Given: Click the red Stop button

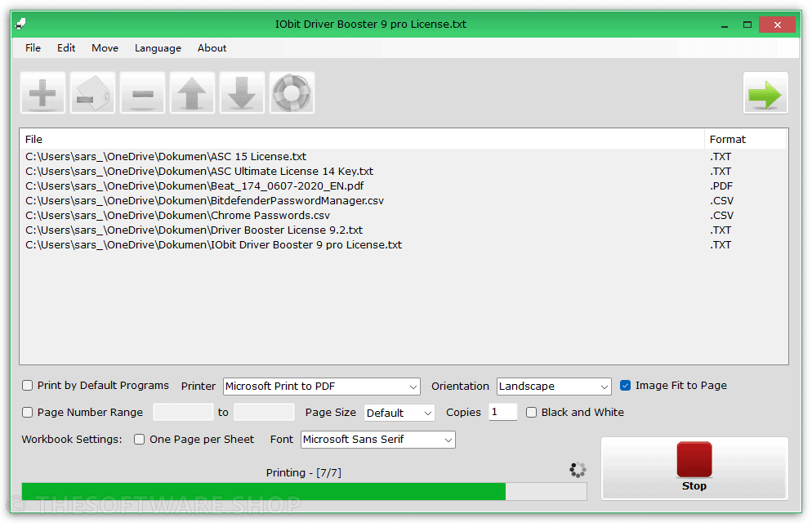Looking at the screenshot, I should point(694,468).
